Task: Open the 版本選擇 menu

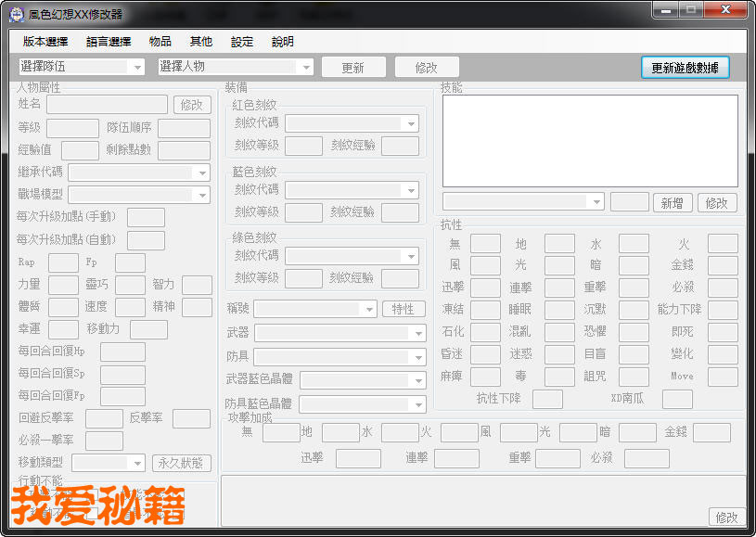Action: tap(45, 42)
